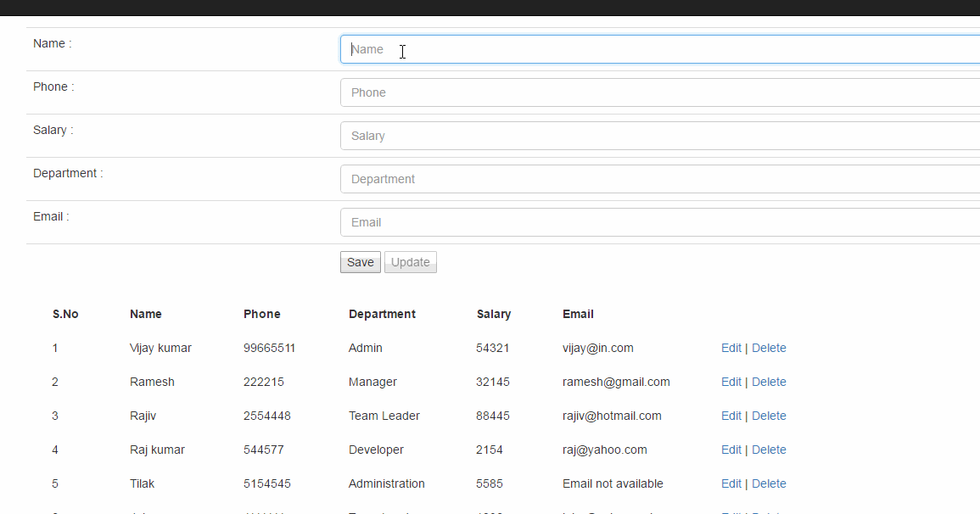
Task: Delete the Vijay kumar entry
Action: [769, 348]
